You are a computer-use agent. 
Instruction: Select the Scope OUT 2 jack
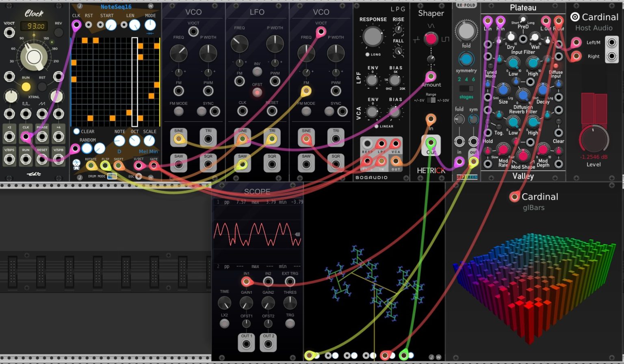[x=268, y=344]
